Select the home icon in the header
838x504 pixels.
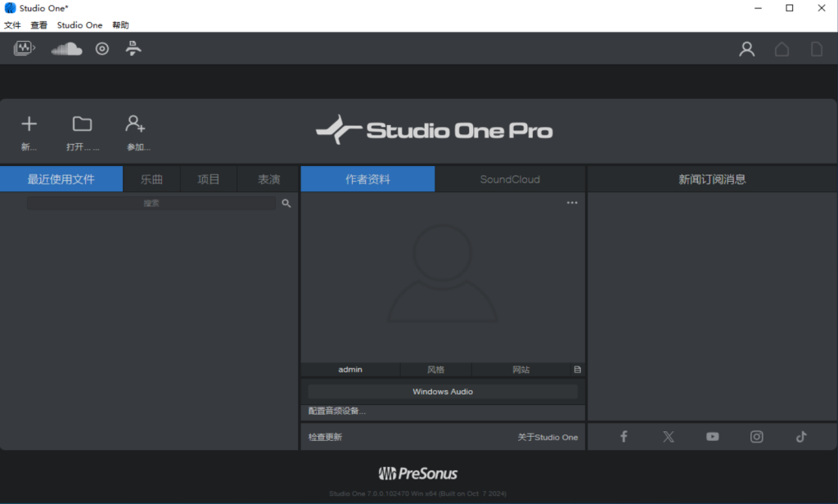pyautogui.click(x=781, y=48)
